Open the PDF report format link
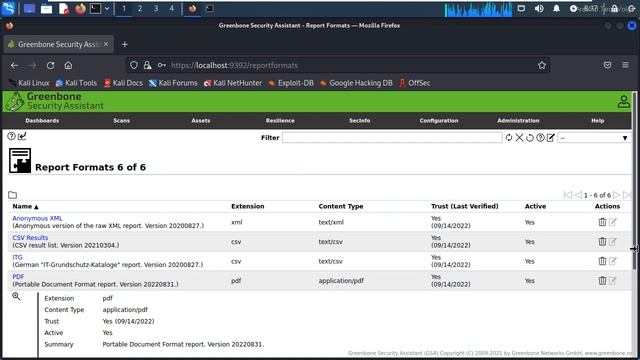The image size is (640, 360). (x=18, y=276)
